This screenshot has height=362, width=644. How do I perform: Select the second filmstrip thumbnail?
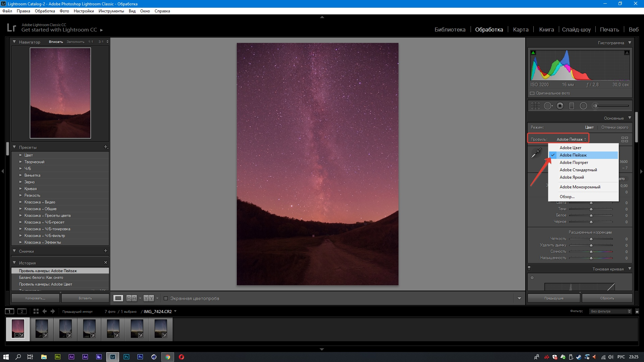42,329
